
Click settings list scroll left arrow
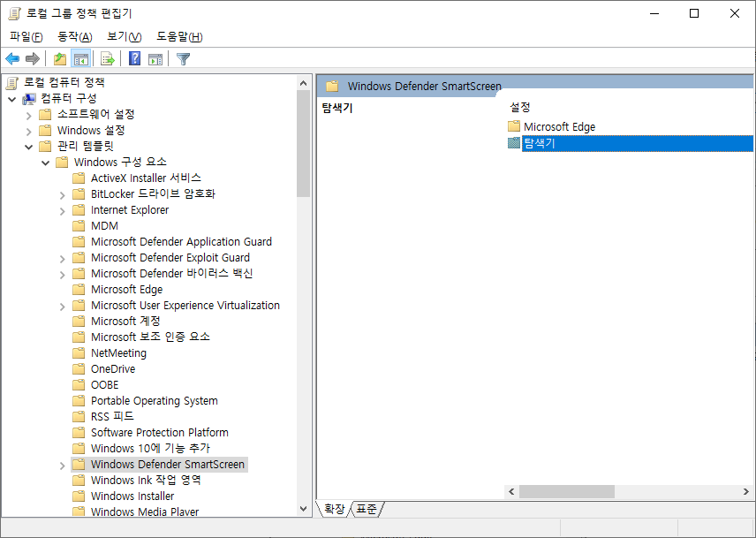(x=511, y=492)
